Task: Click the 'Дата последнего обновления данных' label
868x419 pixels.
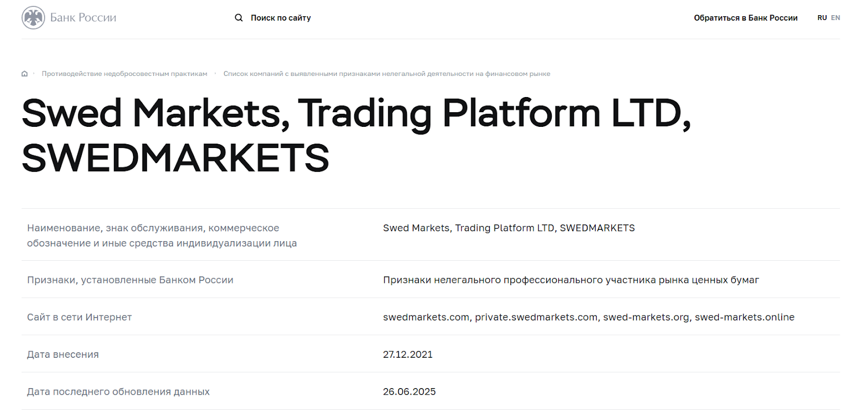Action: tap(118, 391)
